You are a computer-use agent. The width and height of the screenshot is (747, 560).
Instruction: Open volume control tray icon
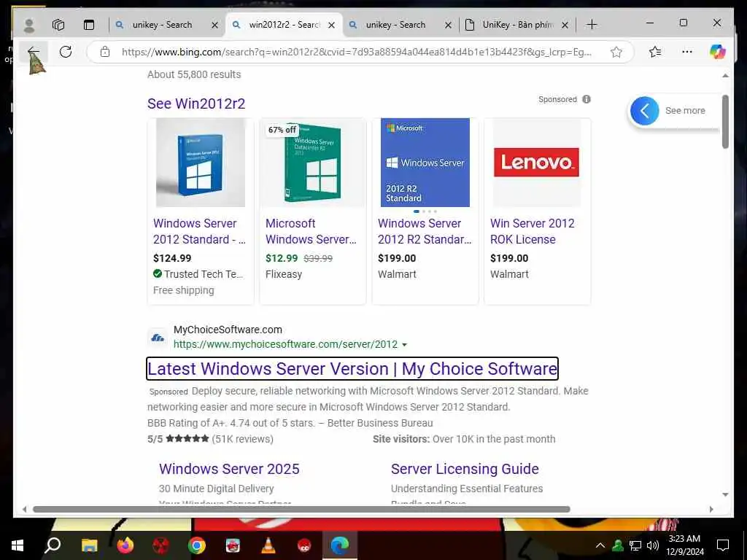click(x=653, y=545)
